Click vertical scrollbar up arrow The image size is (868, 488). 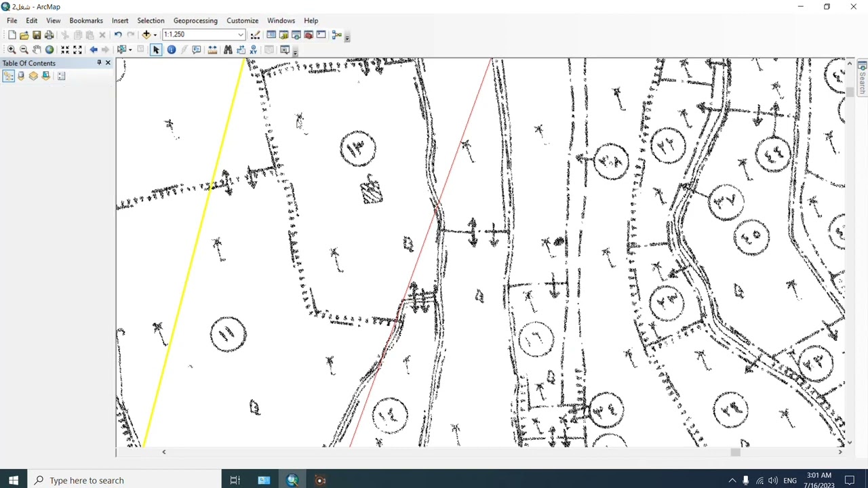[850, 63]
